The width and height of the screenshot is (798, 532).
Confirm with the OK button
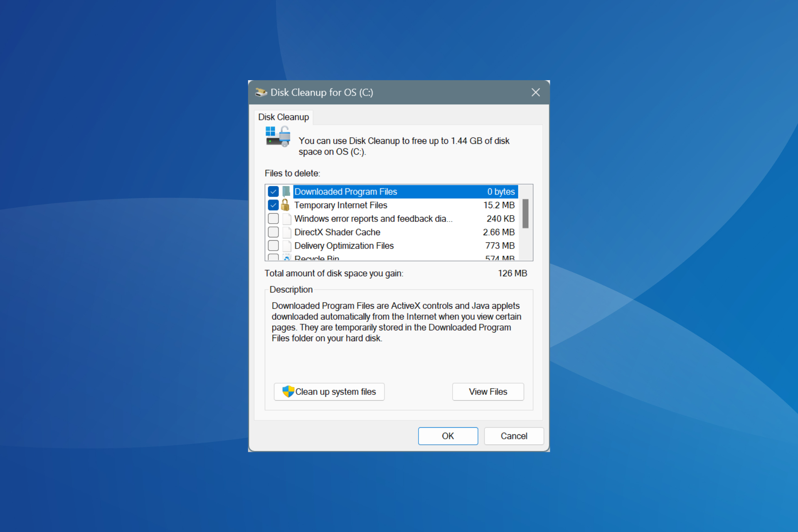(448, 436)
